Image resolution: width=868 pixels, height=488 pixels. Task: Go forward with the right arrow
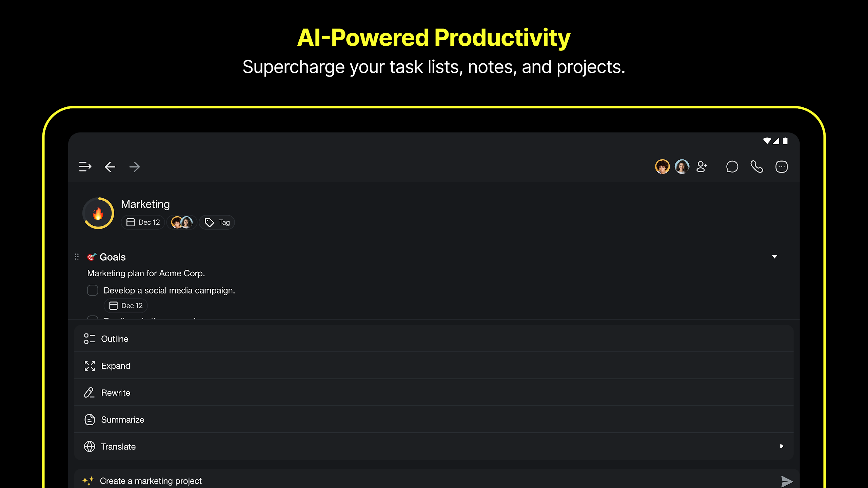point(135,167)
